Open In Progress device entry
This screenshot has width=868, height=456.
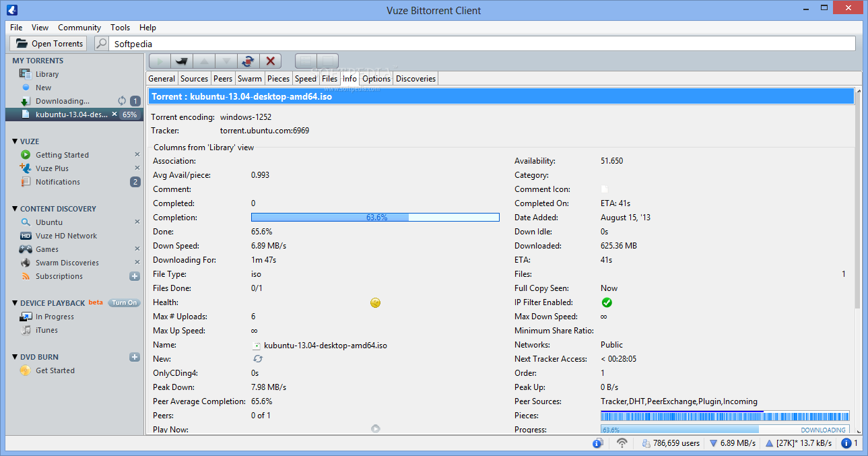(x=55, y=317)
